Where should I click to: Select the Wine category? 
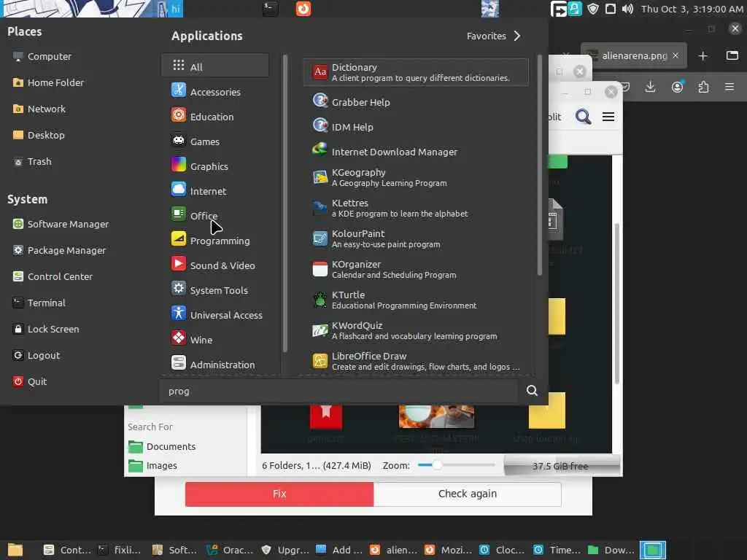[x=215, y=339]
